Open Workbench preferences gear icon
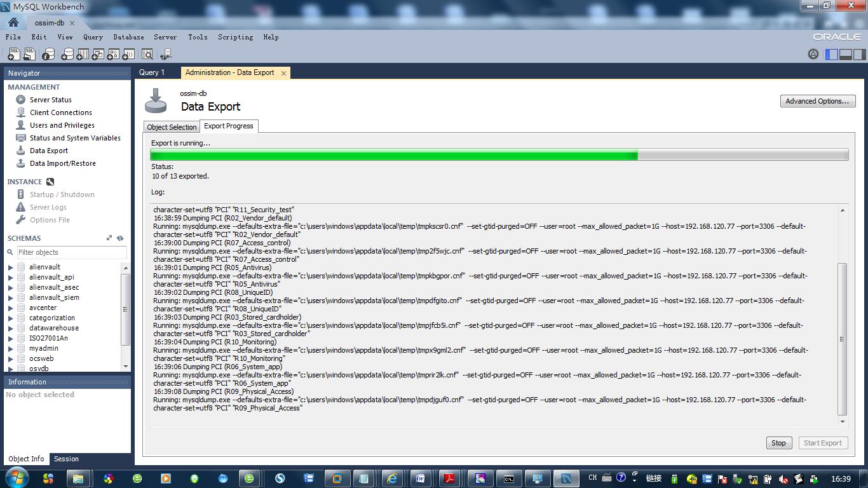The height and width of the screenshot is (488, 868). pos(813,55)
